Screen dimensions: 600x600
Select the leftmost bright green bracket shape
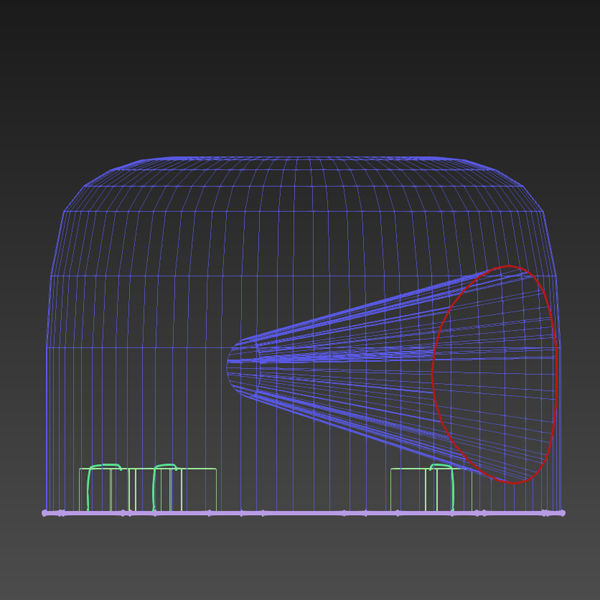click(x=103, y=487)
